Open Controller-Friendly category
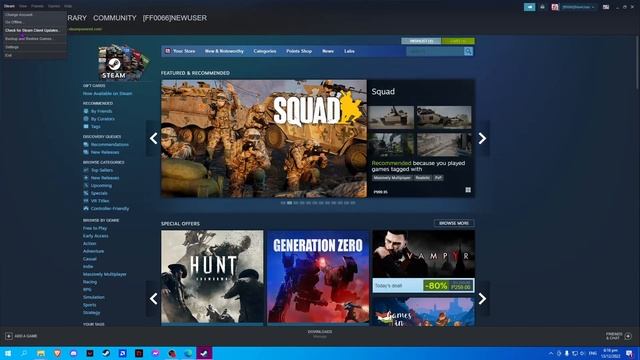 tap(110, 209)
